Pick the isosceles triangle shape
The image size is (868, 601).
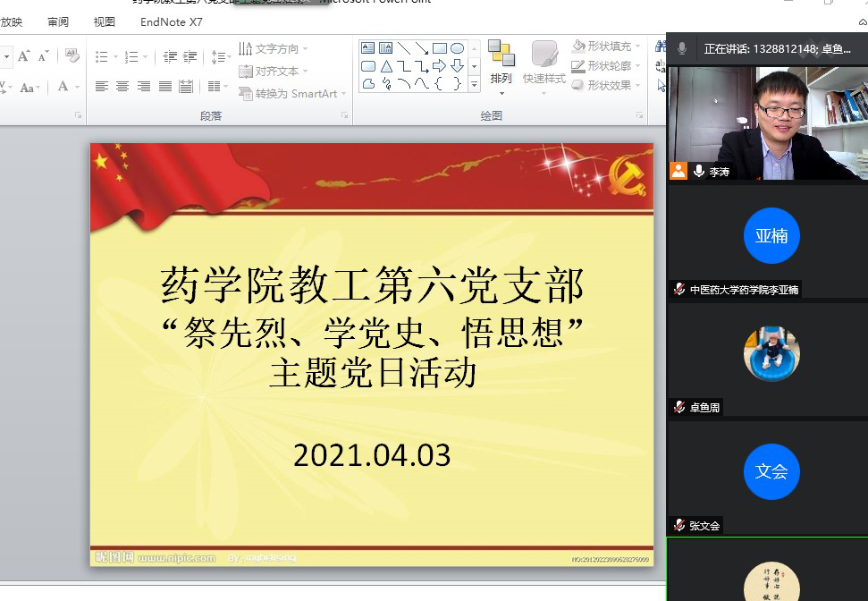[386, 66]
